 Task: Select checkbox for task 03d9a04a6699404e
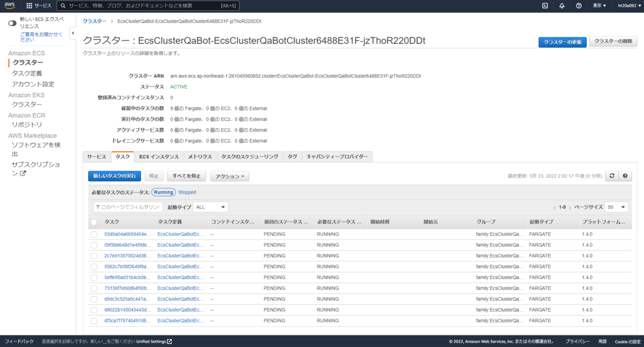click(94, 234)
